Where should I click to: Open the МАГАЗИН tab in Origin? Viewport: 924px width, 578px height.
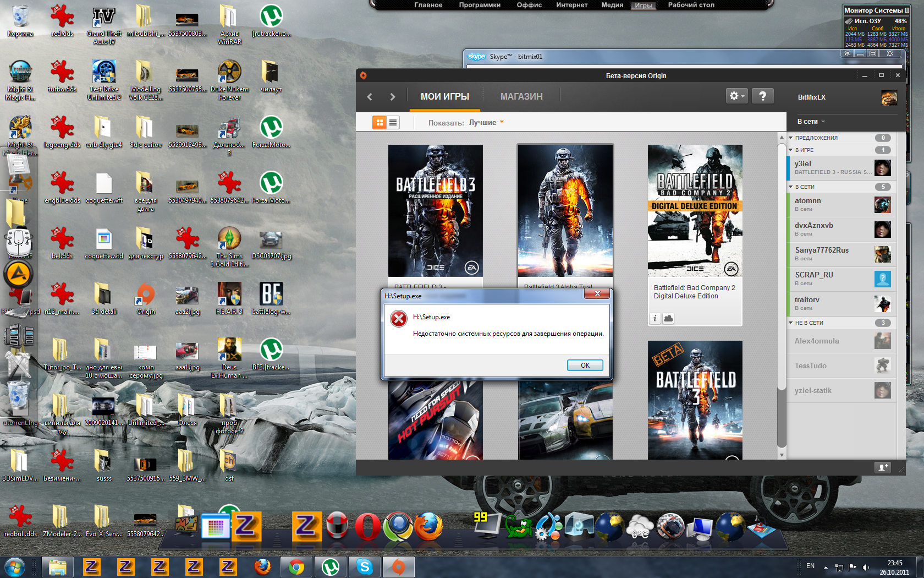tap(521, 96)
